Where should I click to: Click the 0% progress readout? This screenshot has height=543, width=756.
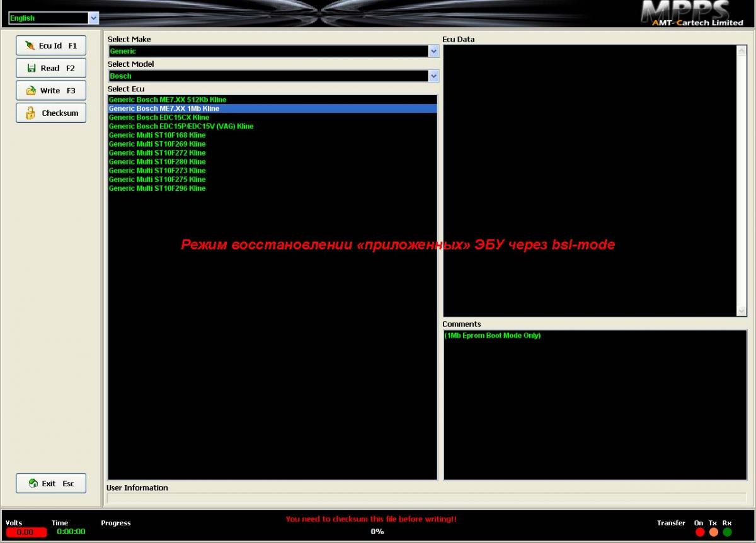pyautogui.click(x=377, y=532)
